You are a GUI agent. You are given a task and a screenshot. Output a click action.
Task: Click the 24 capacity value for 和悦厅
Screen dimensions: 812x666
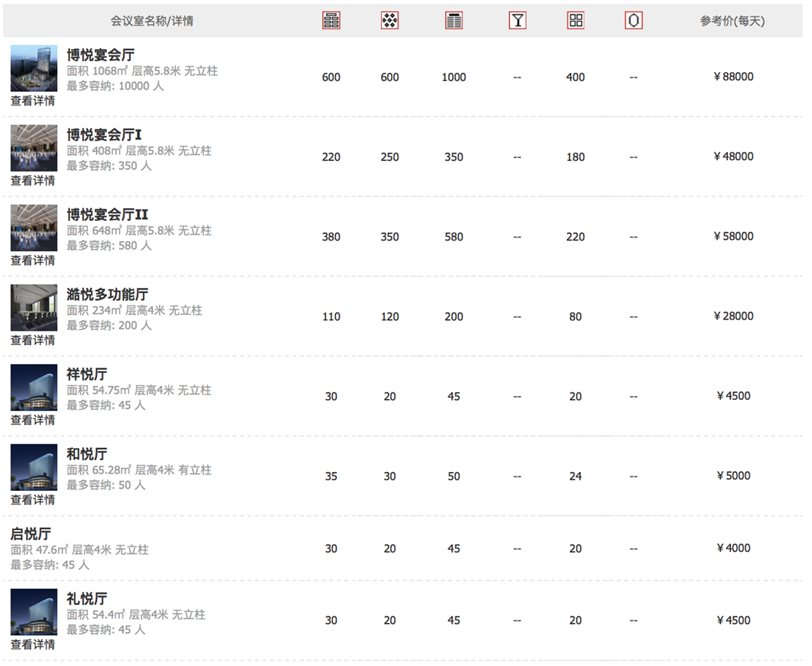(575, 476)
